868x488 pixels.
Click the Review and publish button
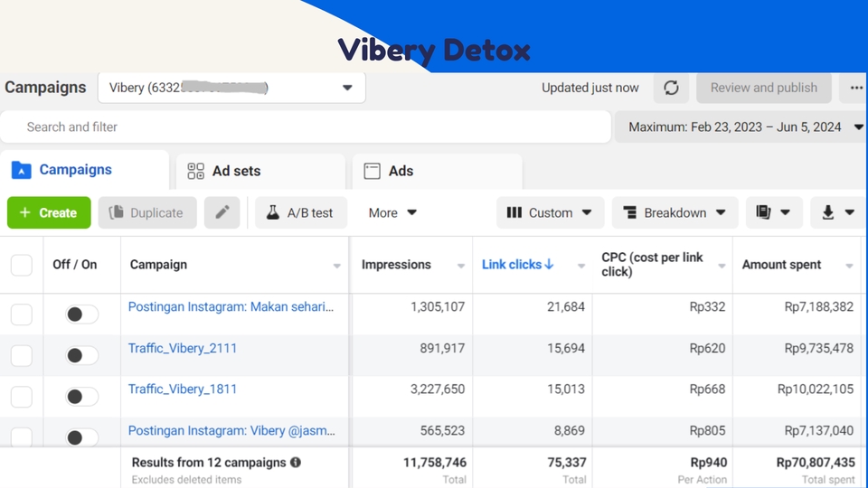[764, 88]
